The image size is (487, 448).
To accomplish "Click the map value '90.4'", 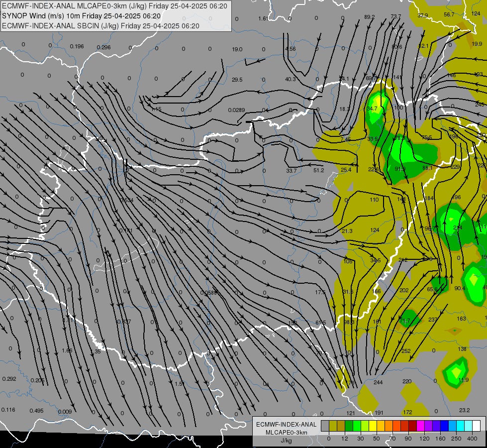I will point(460,288).
